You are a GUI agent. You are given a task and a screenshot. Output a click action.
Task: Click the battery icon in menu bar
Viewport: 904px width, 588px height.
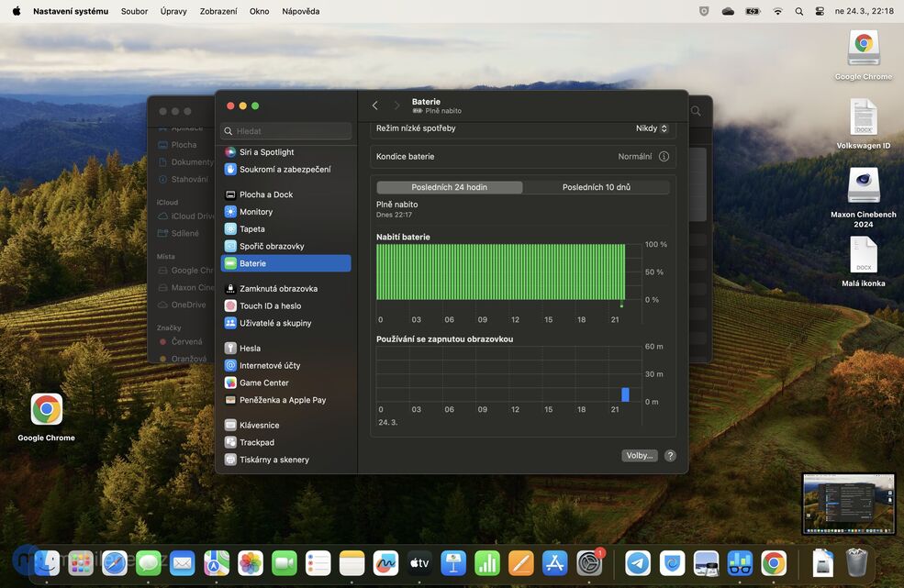pos(753,10)
